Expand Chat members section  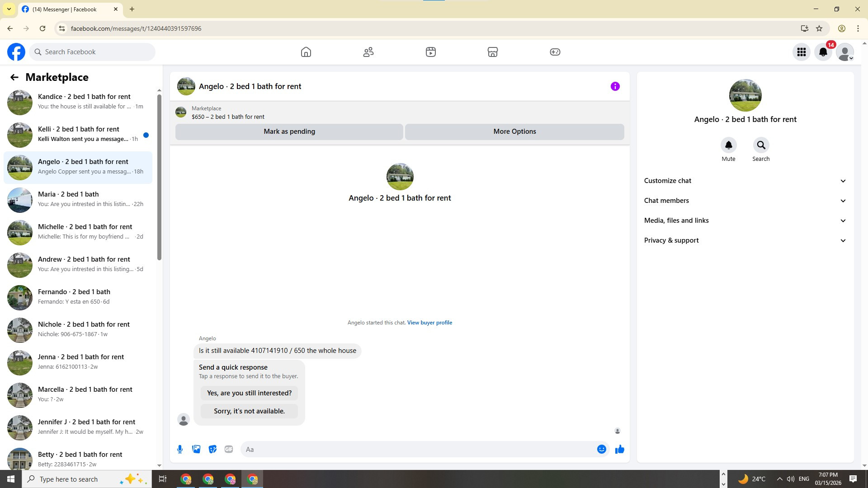tap(745, 201)
